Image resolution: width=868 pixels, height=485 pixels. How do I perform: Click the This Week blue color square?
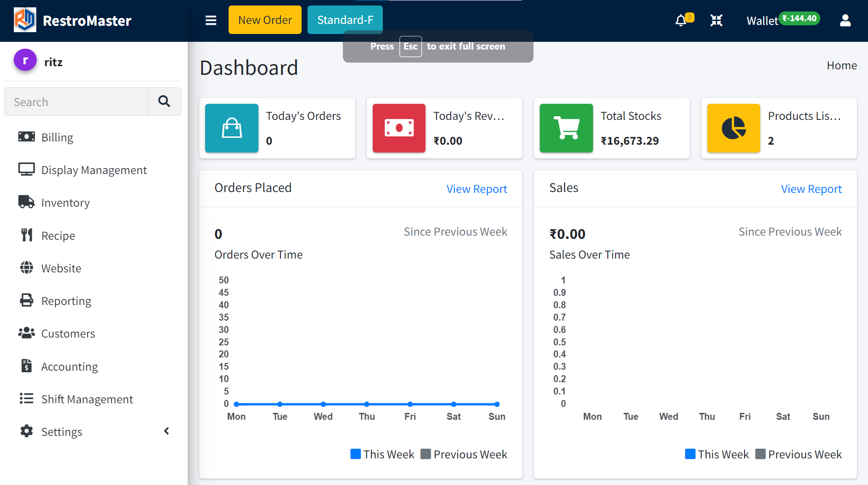[x=355, y=454]
